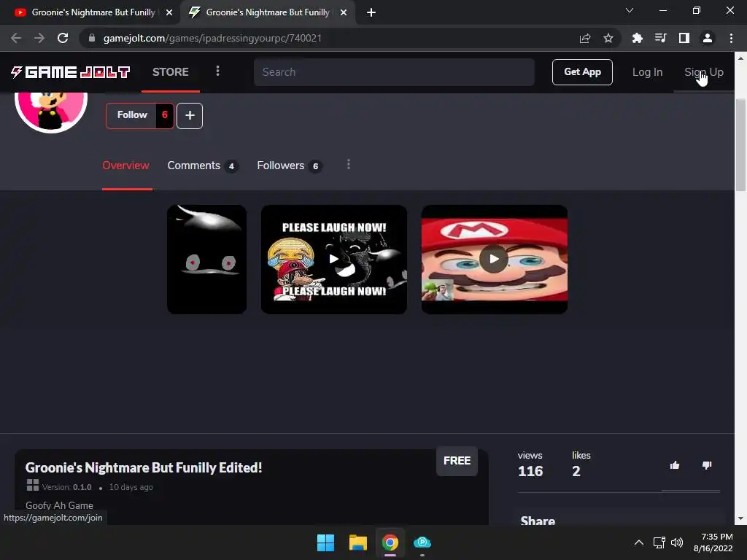The image size is (747, 560).
Task: Open File Explorer from the taskbar
Action: (x=357, y=542)
